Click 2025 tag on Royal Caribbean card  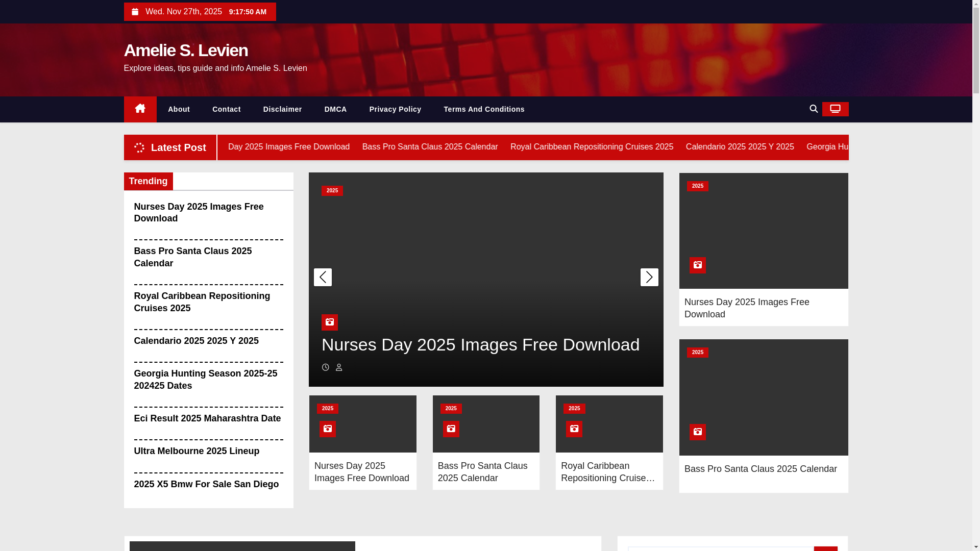[x=574, y=409]
